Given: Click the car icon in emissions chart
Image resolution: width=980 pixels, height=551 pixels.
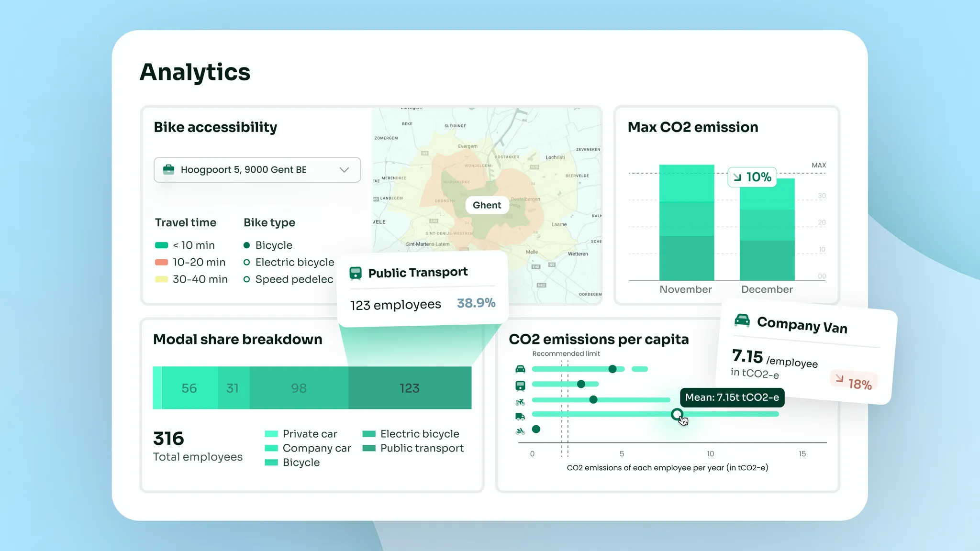Looking at the screenshot, I should click(x=520, y=369).
